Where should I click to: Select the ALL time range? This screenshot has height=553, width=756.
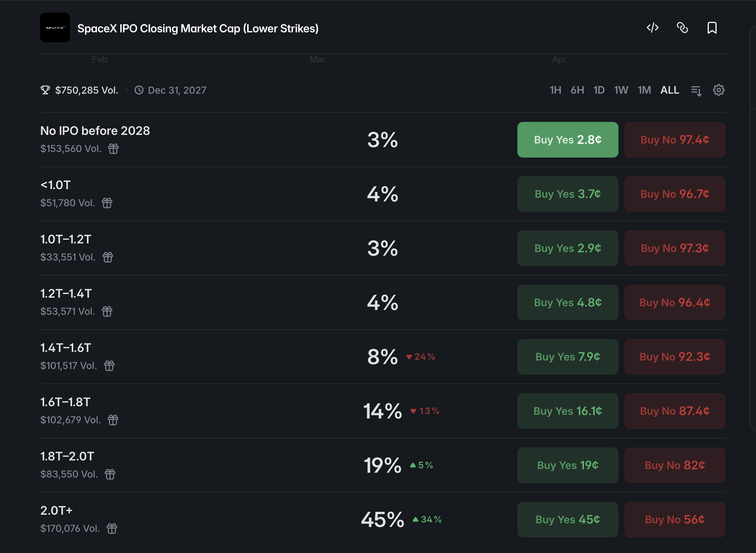pos(670,90)
